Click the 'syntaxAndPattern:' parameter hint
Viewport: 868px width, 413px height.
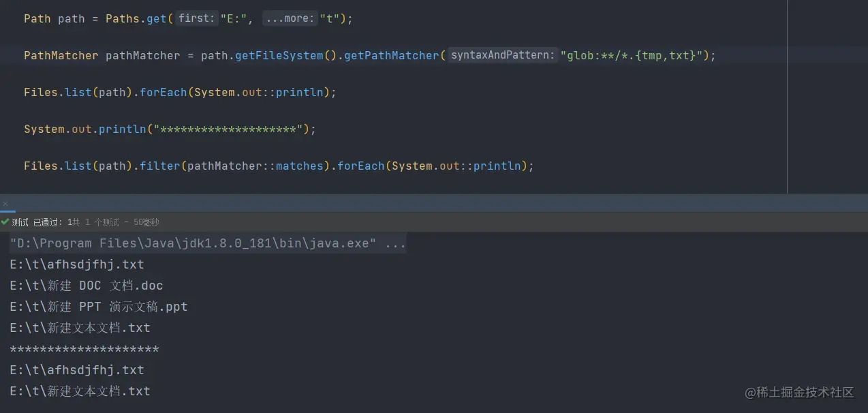(x=502, y=55)
